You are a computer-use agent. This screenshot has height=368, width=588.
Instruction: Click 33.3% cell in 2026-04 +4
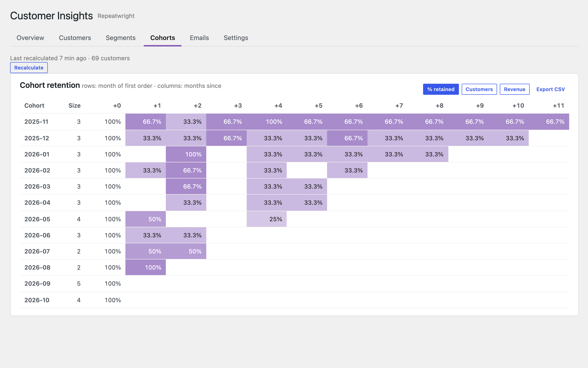[266, 202]
